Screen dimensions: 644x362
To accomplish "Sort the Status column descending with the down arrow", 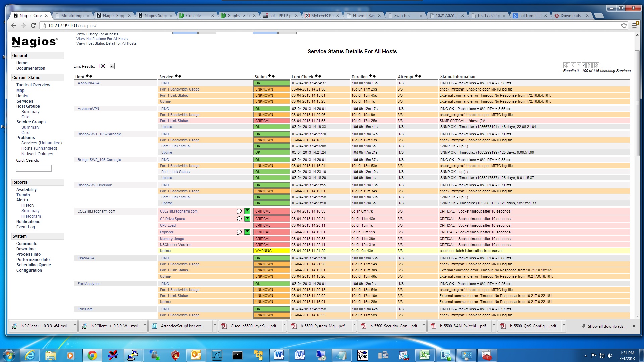I will [273, 76].
